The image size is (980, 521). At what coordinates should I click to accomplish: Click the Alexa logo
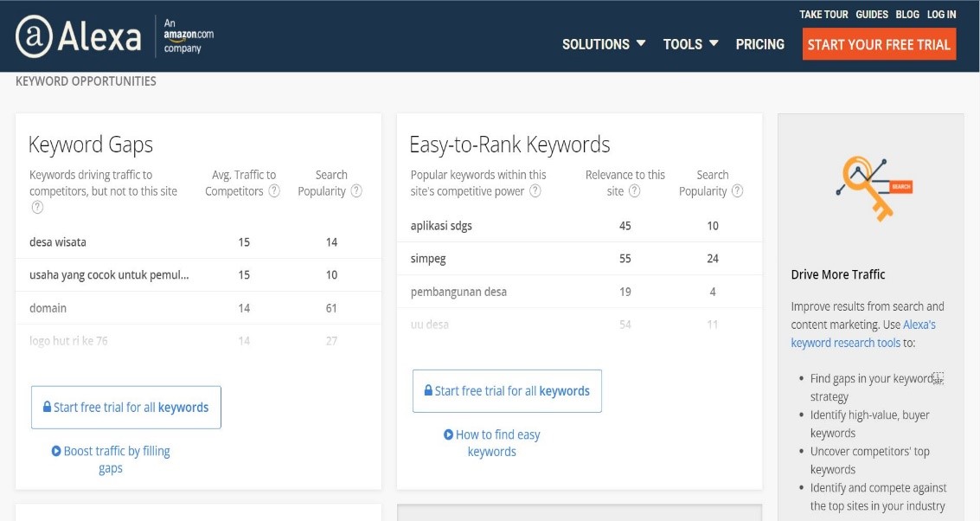pos(79,36)
